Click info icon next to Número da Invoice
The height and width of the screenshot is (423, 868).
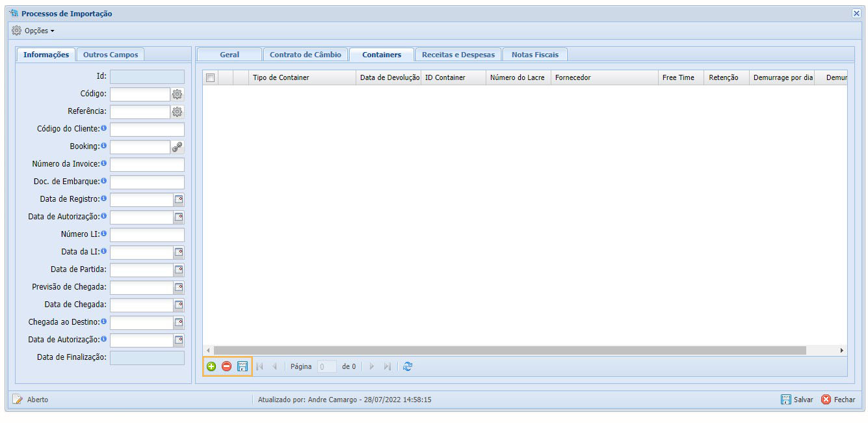coord(104,163)
